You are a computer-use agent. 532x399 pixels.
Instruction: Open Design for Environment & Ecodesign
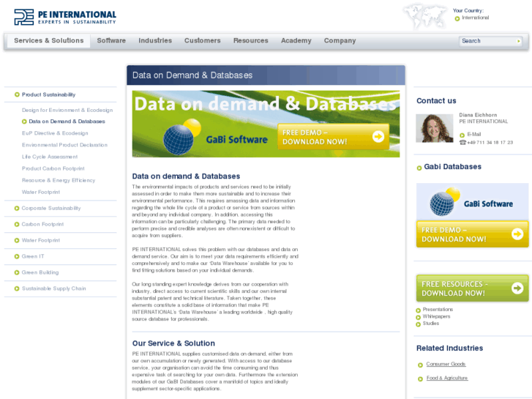click(x=67, y=110)
